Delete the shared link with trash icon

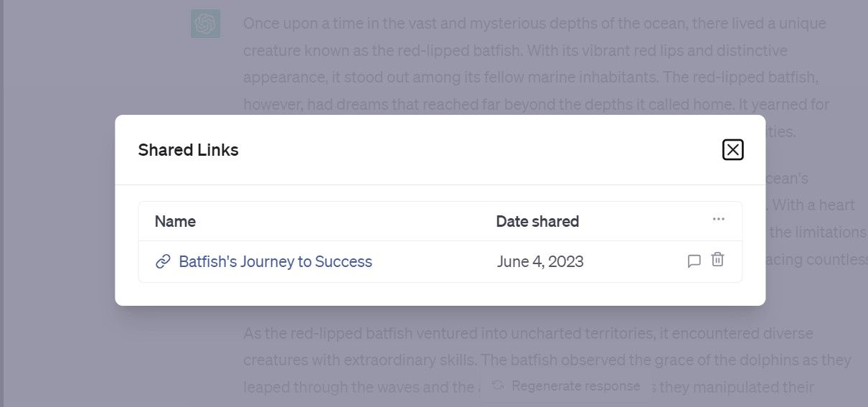click(x=717, y=261)
